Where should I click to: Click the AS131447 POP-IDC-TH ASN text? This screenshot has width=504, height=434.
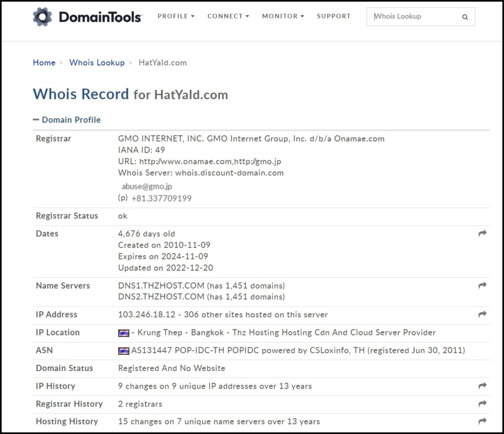(x=298, y=350)
